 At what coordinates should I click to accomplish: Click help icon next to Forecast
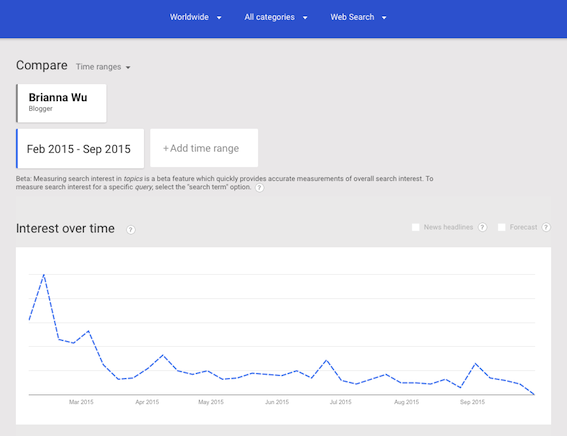546,227
